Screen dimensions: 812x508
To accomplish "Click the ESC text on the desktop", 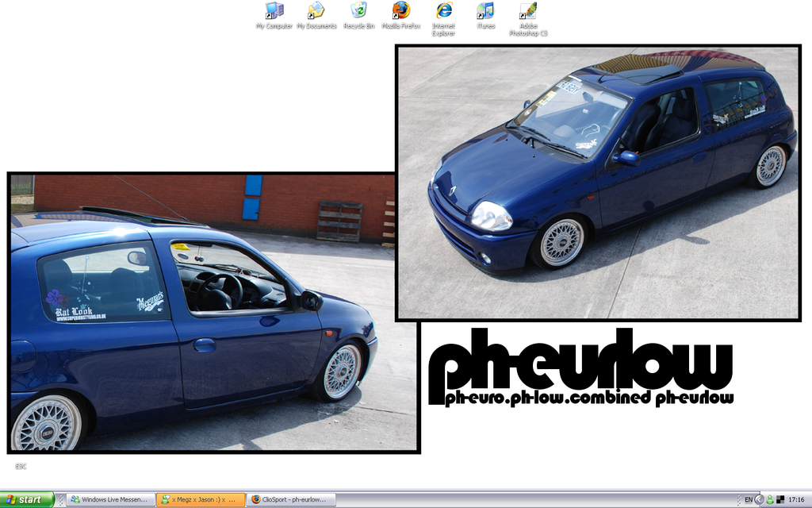I will pos(21,467).
